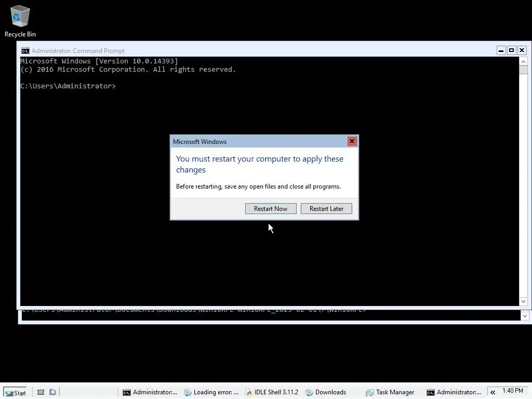Click the Microsoft Windows dialog title
This screenshot has height=399, width=532.
point(200,142)
